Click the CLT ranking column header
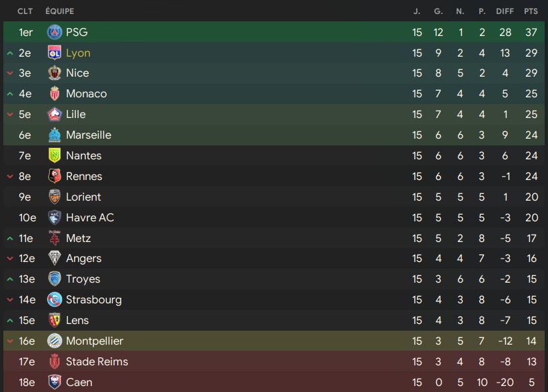This screenshot has width=548, height=392. (25, 11)
